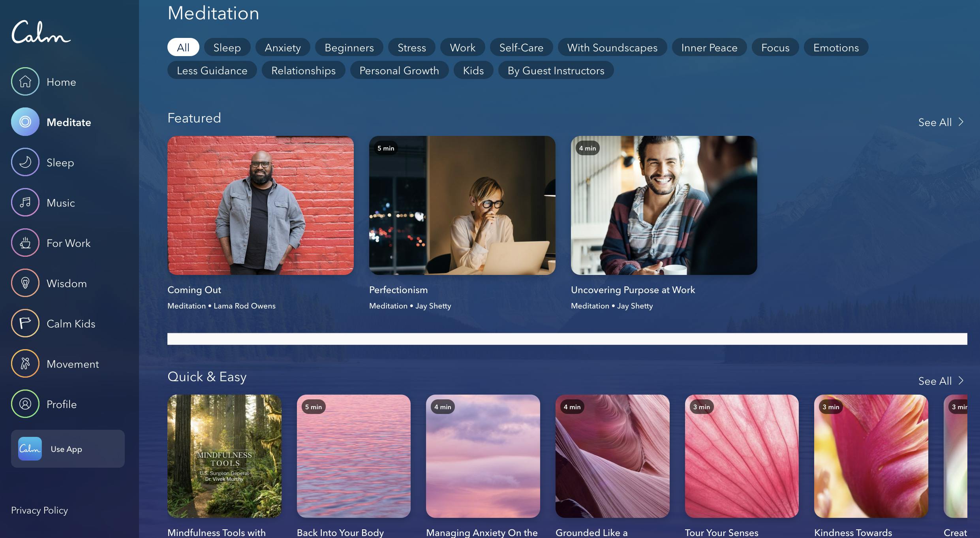Screen dimensions: 980x538
Task: Select the Calm Kids flag icon
Action: (x=25, y=323)
